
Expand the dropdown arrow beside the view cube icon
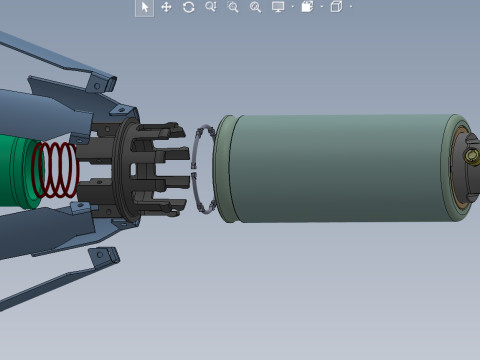(351, 7)
